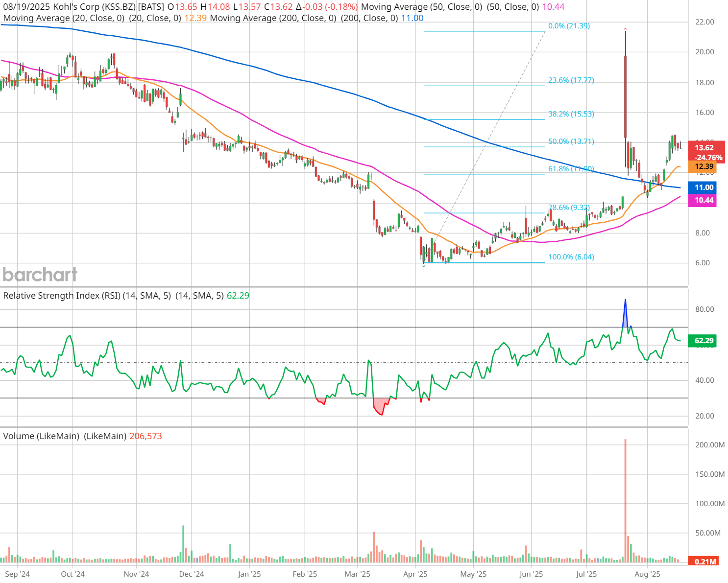
Task: Click the Dec '24 date label
Action: tap(192, 574)
